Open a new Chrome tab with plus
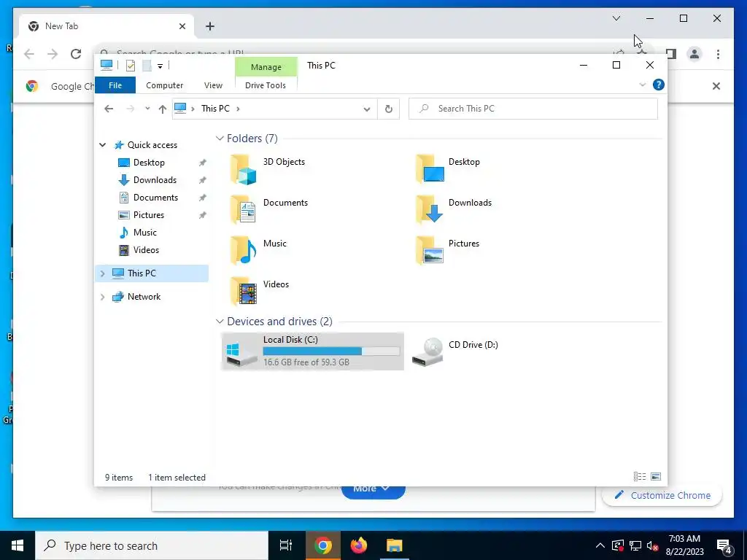The image size is (747, 560). pyautogui.click(x=210, y=26)
